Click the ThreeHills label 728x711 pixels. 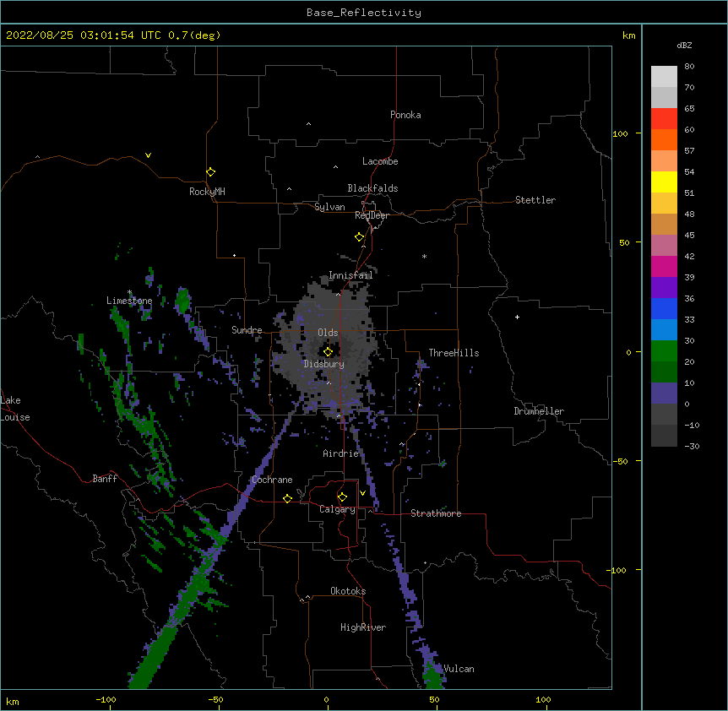point(454,353)
